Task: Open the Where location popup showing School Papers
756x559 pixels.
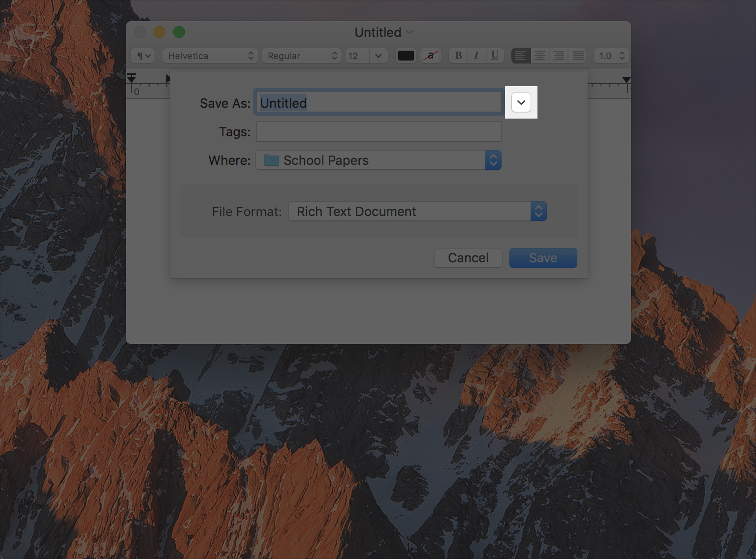Action: coord(378,160)
